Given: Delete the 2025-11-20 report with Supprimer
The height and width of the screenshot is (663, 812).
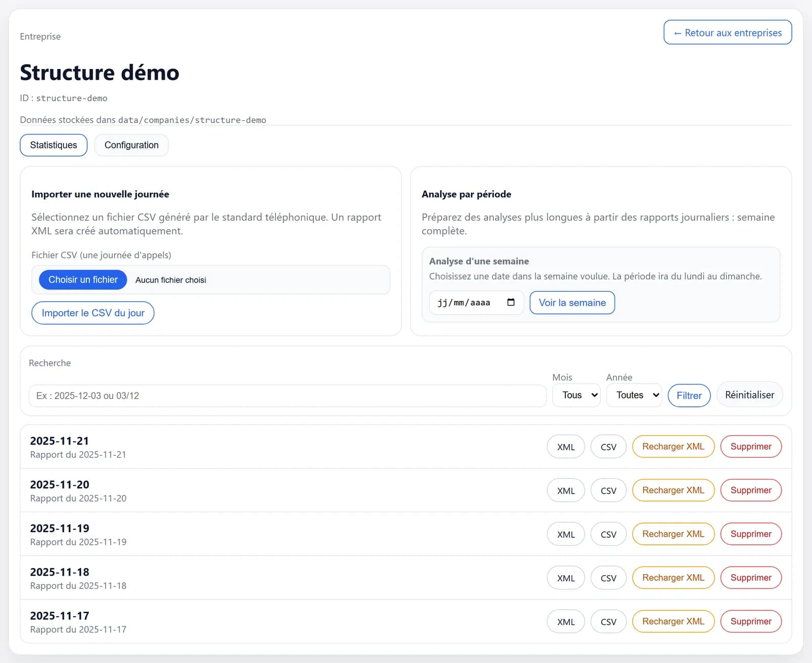Looking at the screenshot, I should click(751, 490).
